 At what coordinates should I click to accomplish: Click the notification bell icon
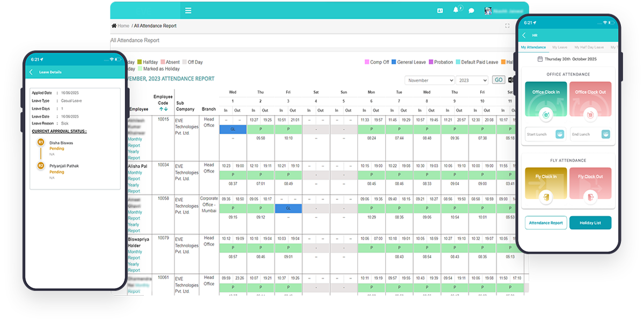pos(456,10)
